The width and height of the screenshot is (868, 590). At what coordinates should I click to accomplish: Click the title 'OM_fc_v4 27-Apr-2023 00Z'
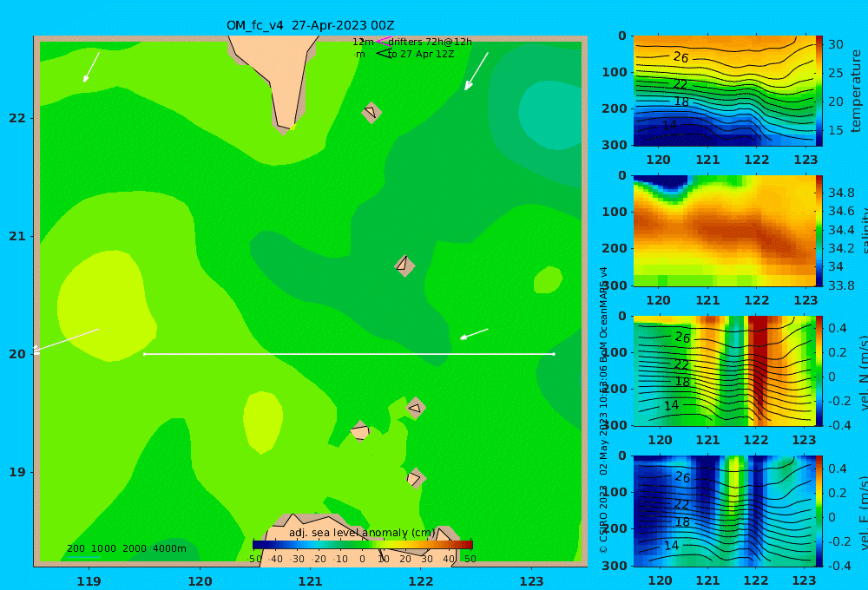[x=310, y=25]
